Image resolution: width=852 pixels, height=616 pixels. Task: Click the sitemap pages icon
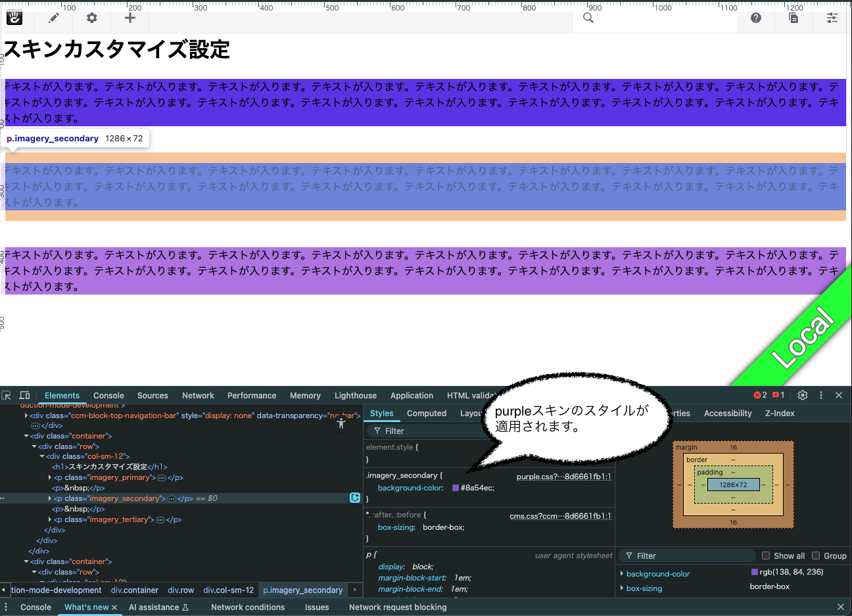point(793,18)
